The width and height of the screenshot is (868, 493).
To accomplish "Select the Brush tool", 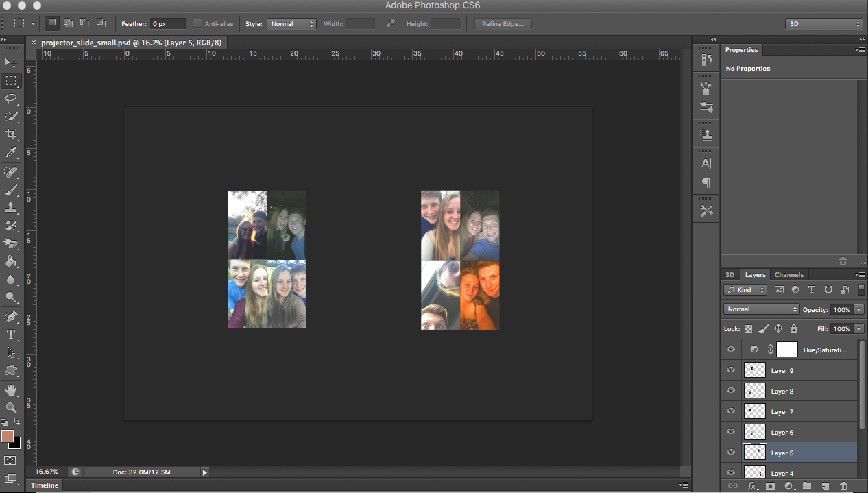I will 11,190.
